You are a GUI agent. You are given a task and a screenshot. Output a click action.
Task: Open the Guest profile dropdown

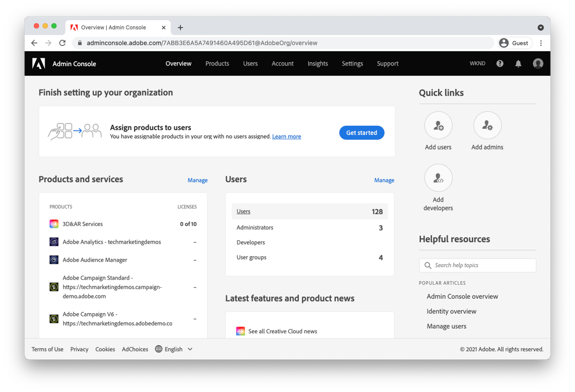coord(515,43)
